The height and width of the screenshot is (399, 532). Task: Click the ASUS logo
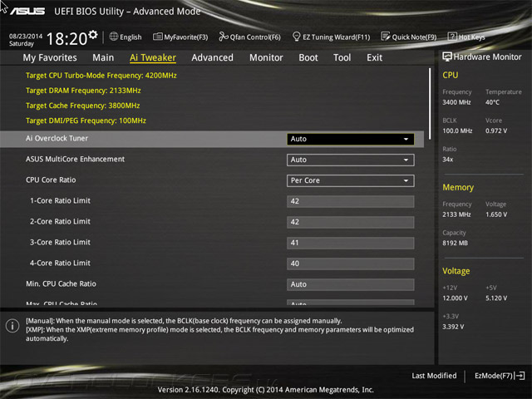[x=27, y=11]
